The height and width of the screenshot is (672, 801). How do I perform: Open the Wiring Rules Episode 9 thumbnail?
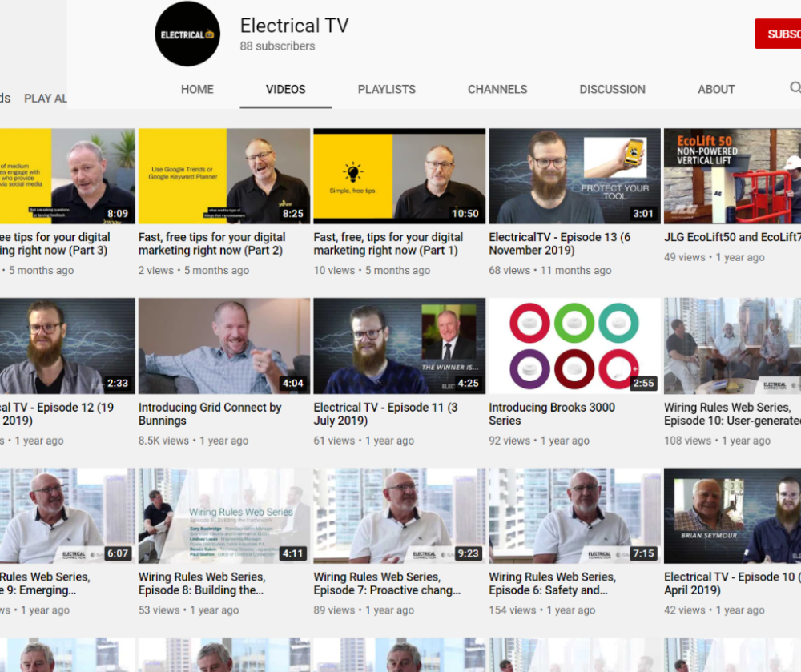pos(67,516)
